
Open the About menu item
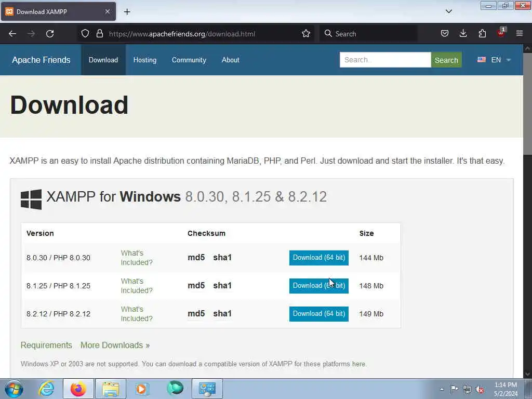tap(230, 60)
